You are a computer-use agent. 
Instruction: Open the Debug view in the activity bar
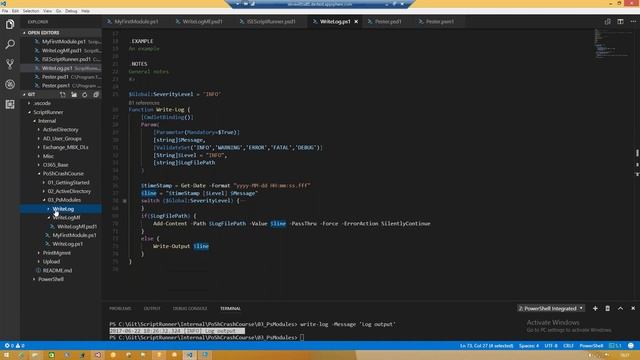pos(10,84)
